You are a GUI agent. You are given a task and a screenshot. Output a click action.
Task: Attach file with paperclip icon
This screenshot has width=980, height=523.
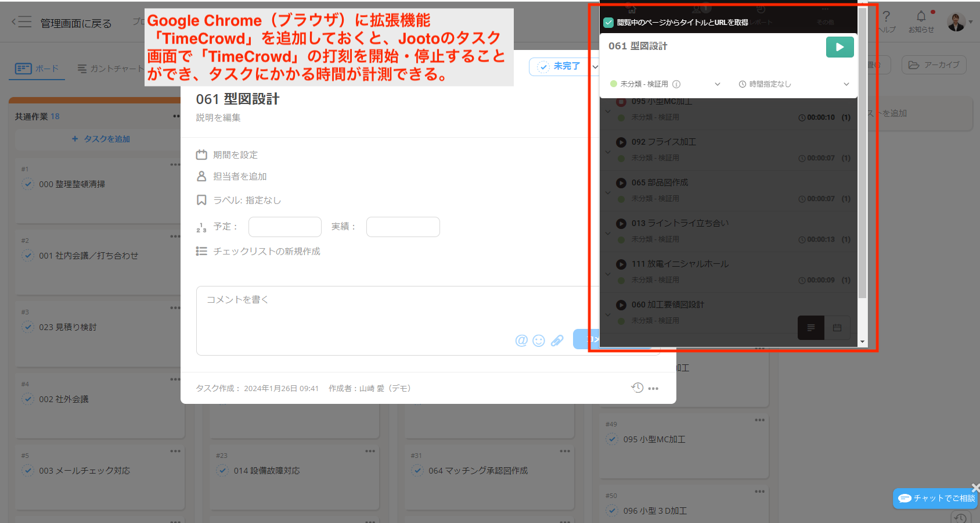(x=557, y=341)
